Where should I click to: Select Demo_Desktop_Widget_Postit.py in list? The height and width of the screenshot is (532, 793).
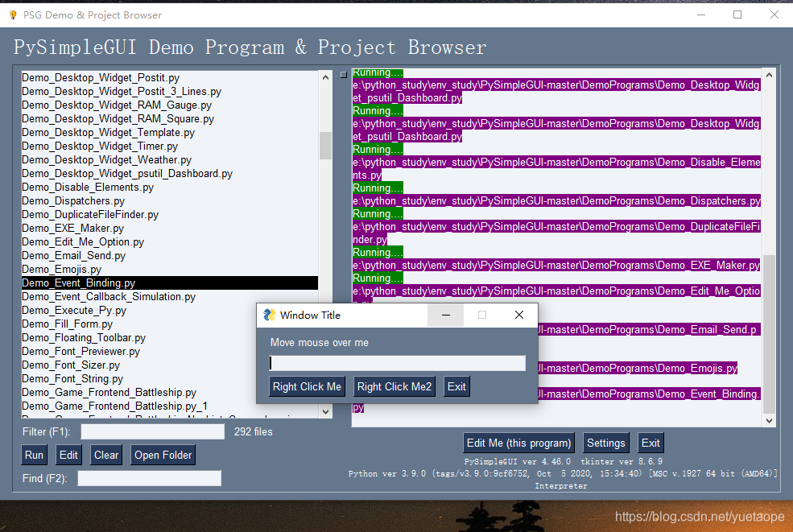click(169, 78)
